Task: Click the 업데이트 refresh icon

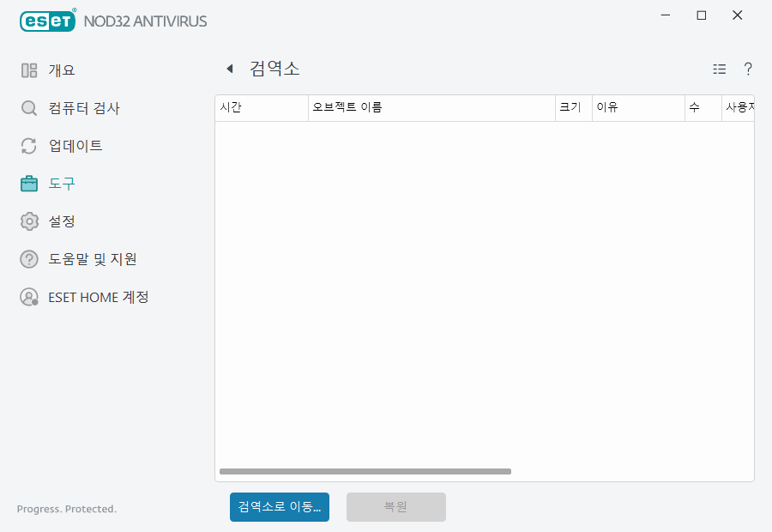Action: tap(28, 146)
